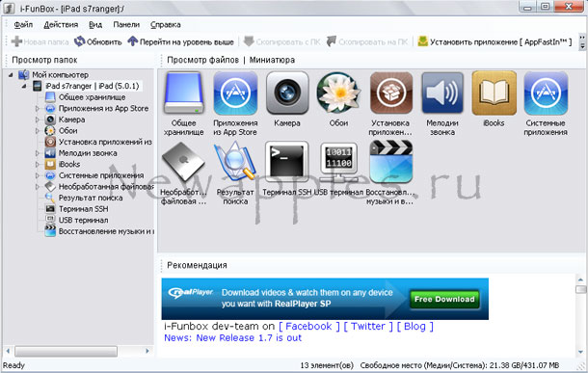
Task: Expand Приложения из App Store tree node
Action: coord(38,109)
